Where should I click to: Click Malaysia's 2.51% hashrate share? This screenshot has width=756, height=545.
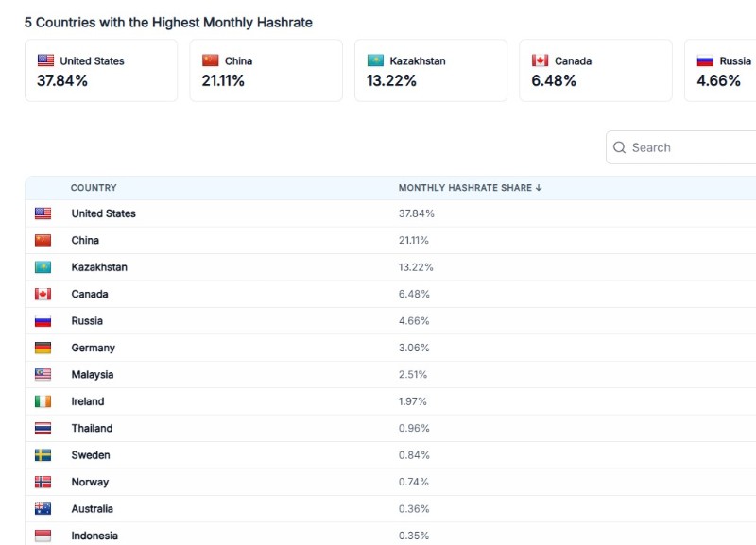(413, 374)
